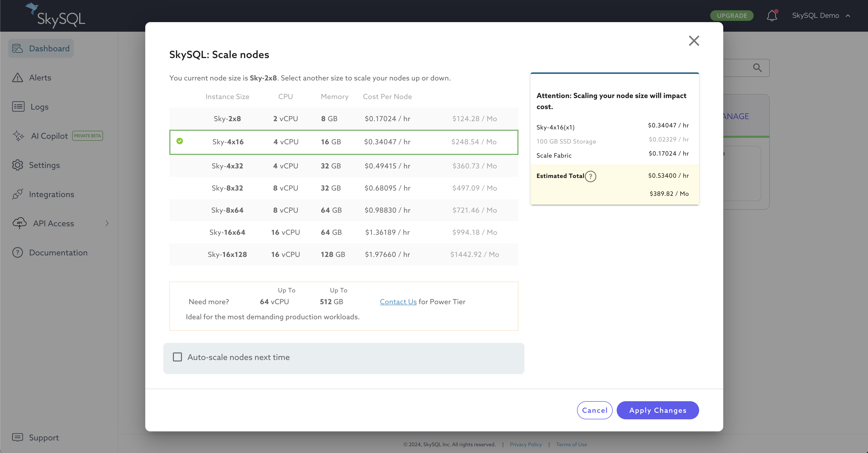Follow the Contact Us link
The width and height of the screenshot is (868, 453).
tap(398, 302)
